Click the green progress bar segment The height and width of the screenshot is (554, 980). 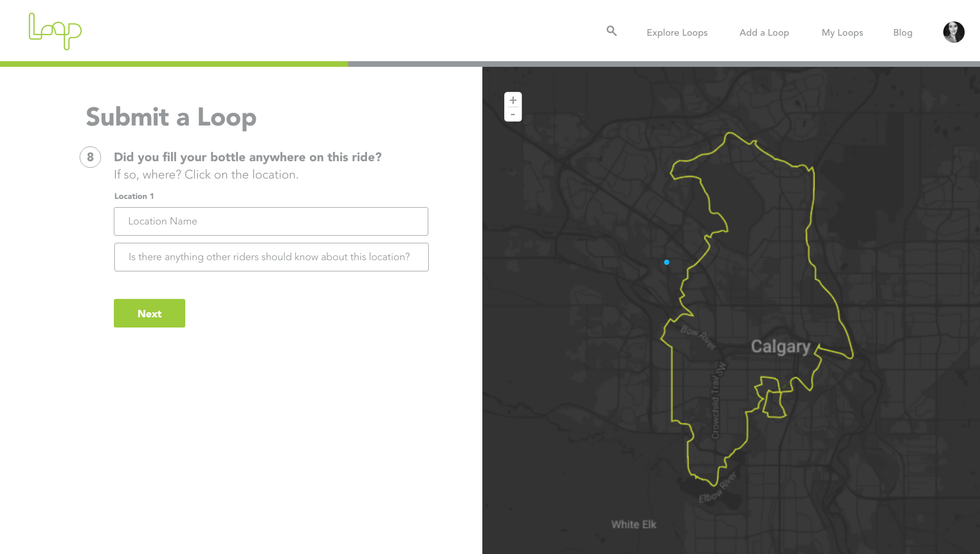tap(174, 64)
